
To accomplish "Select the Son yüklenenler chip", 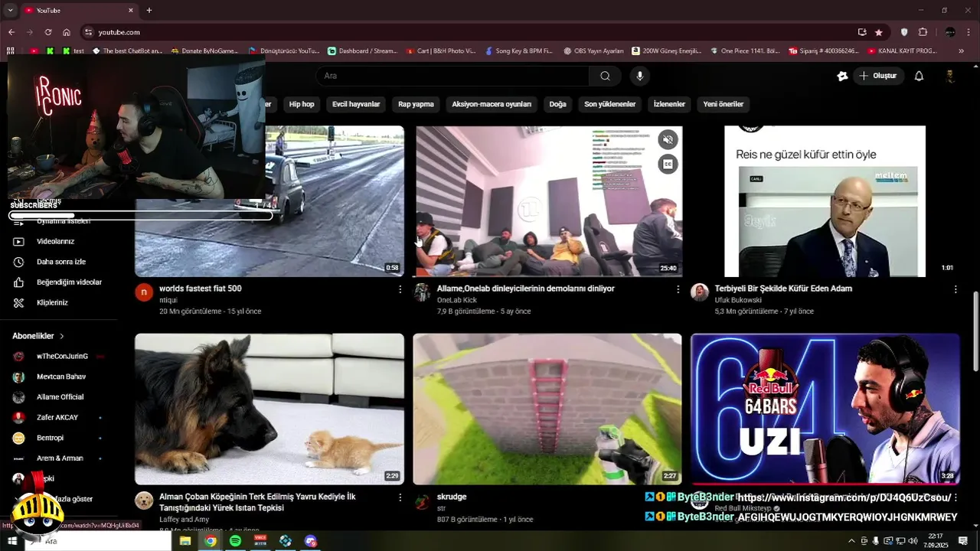I will pyautogui.click(x=609, y=104).
